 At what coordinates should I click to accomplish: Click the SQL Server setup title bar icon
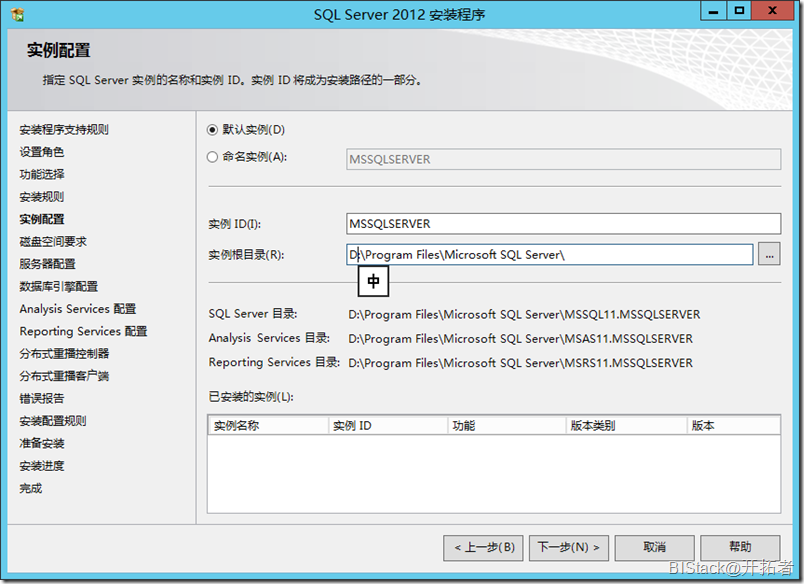pos(17,14)
